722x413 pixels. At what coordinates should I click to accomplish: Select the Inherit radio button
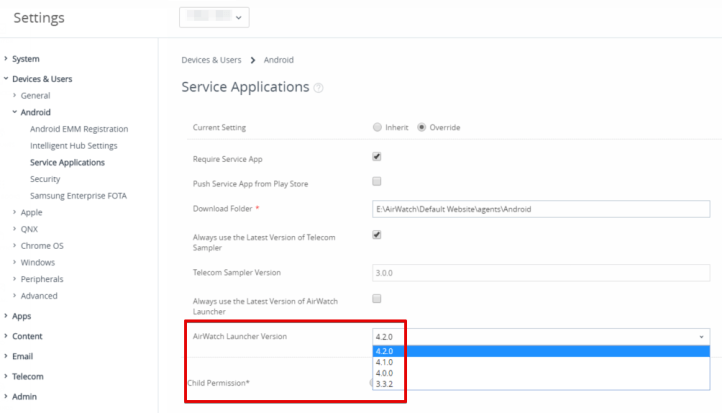[x=377, y=128]
